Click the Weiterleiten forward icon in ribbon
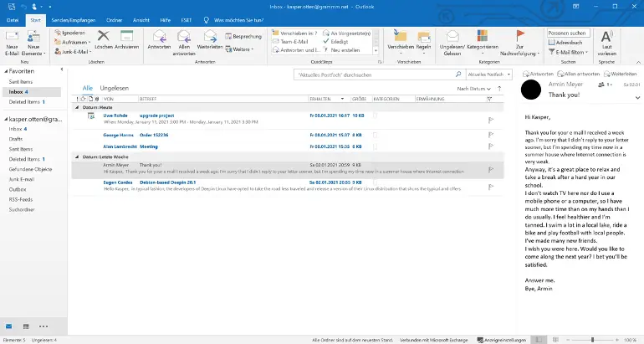 (210, 38)
